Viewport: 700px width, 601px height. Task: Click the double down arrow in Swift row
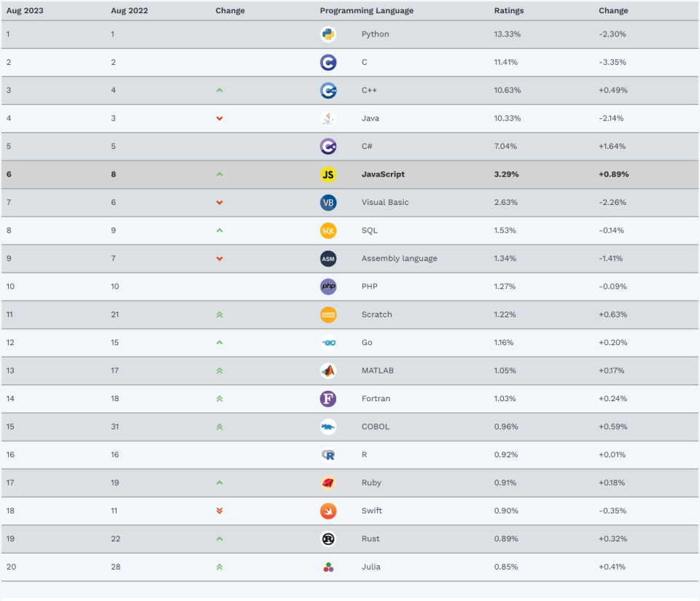tap(219, 511)
